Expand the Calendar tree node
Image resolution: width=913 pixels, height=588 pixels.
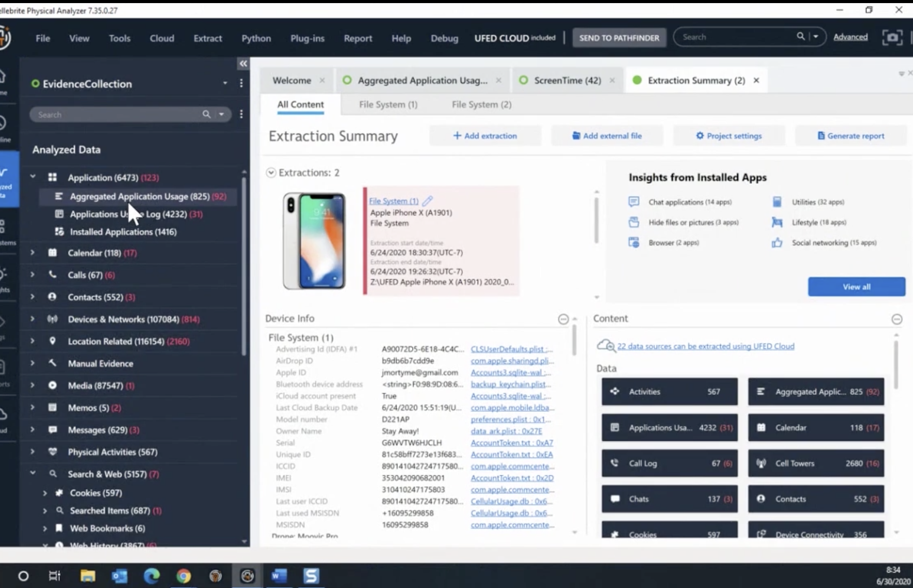point(33,253)
